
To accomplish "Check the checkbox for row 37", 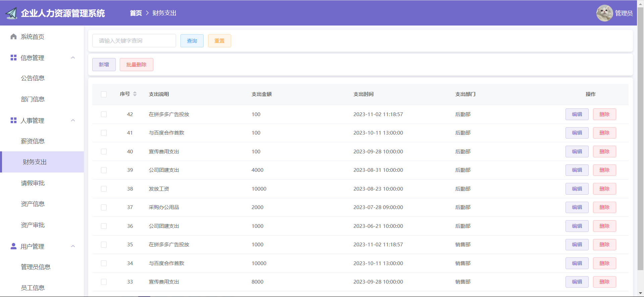I will [x=104, y=207].
